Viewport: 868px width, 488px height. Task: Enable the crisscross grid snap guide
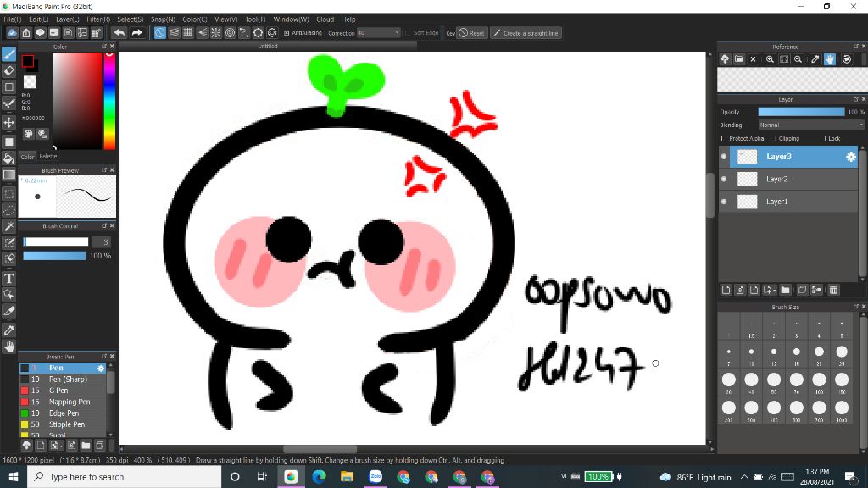tap(187, 33)
